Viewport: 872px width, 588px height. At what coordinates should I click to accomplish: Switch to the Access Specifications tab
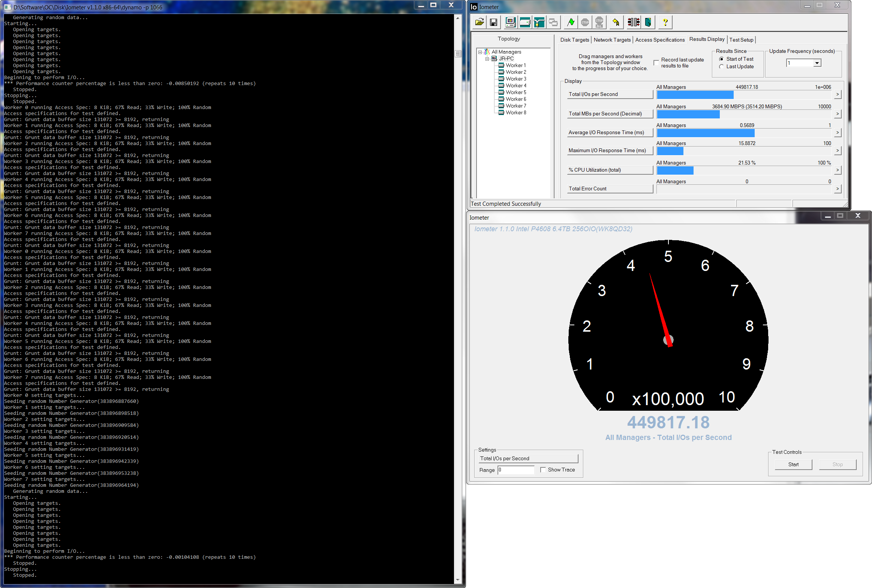660,40
